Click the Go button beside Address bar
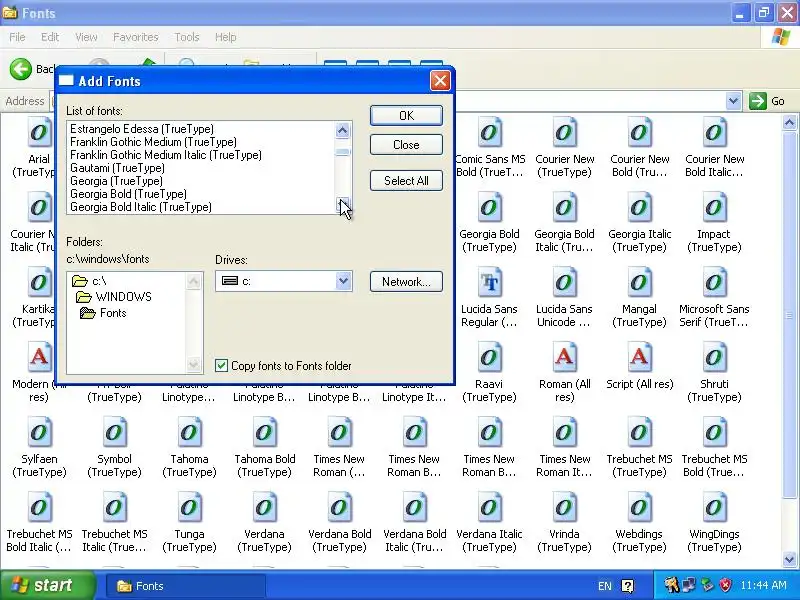800x600 pixels. pos(767,101)
